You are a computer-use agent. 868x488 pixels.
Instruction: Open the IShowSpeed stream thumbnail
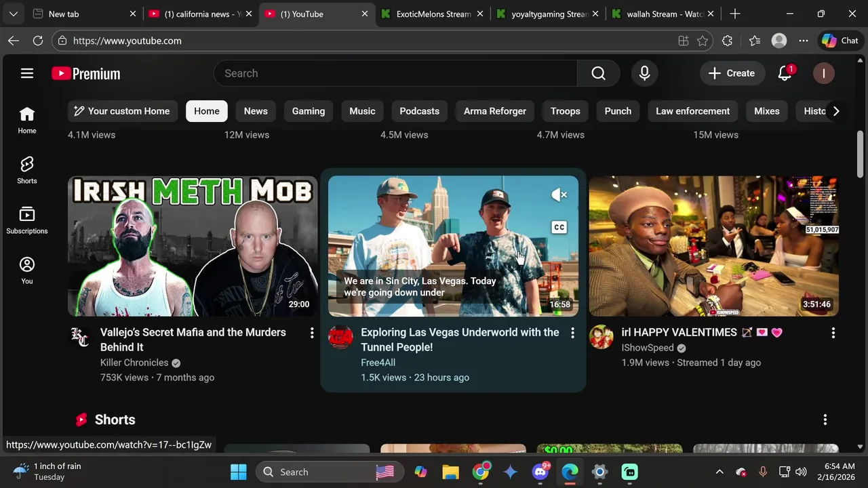713,246
